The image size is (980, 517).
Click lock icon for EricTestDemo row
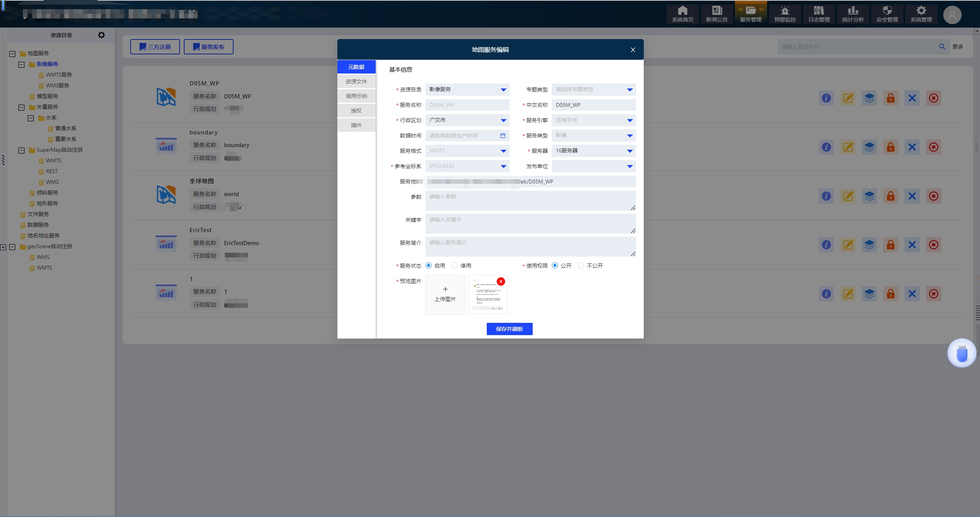coord(891,245)
